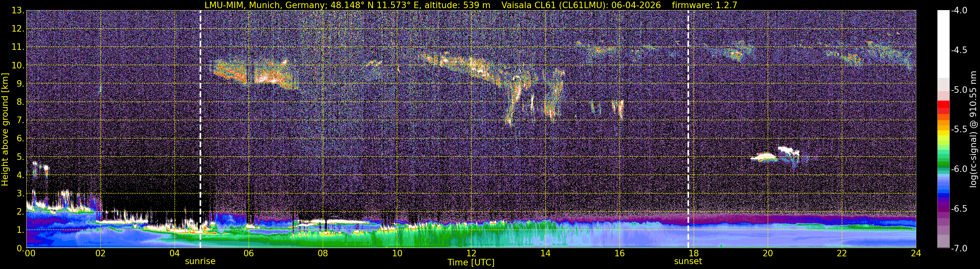Image resolution: width=980 pixels, height=269 pixels.
Task: Click the firmware: 1.2.7 text in title
Action: (x=705, y=5)
